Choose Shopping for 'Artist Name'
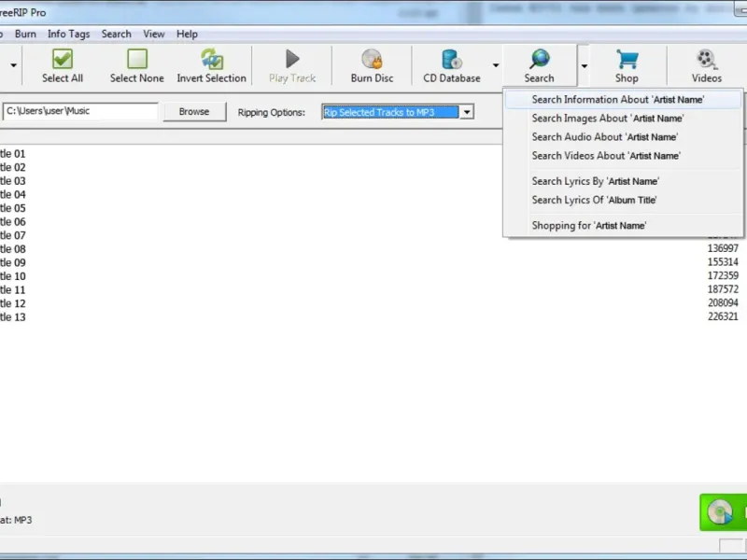Image resolution: width=747 pixels, height=560 pixels. 623,225
